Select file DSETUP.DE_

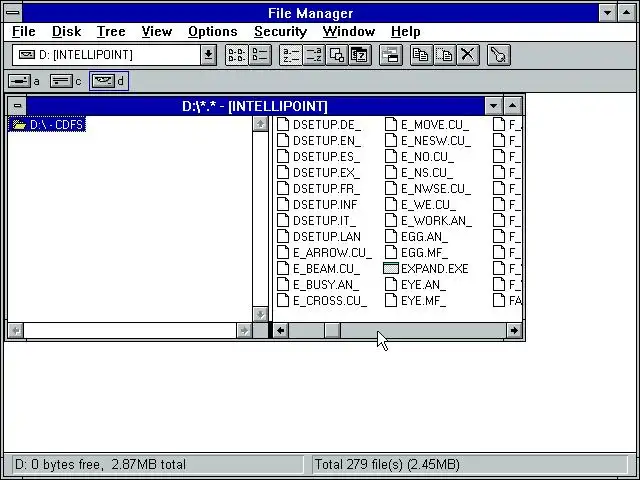(x=319, y=124)
